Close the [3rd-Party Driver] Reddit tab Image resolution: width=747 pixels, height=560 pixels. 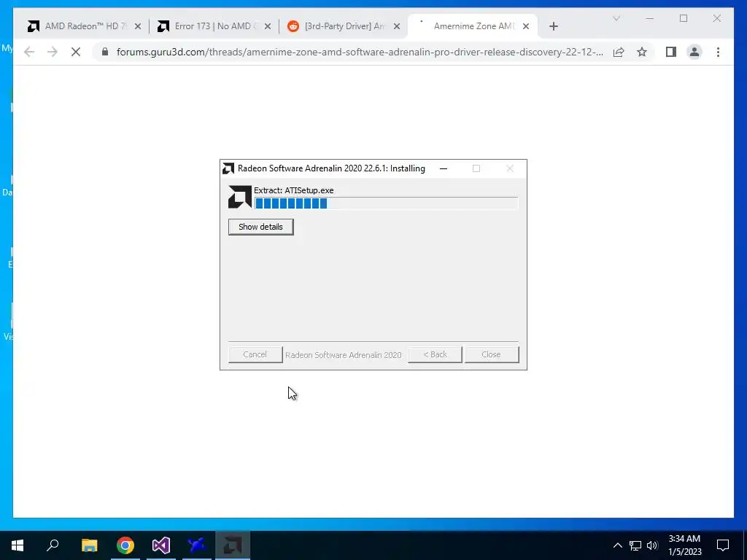point(397,26)
